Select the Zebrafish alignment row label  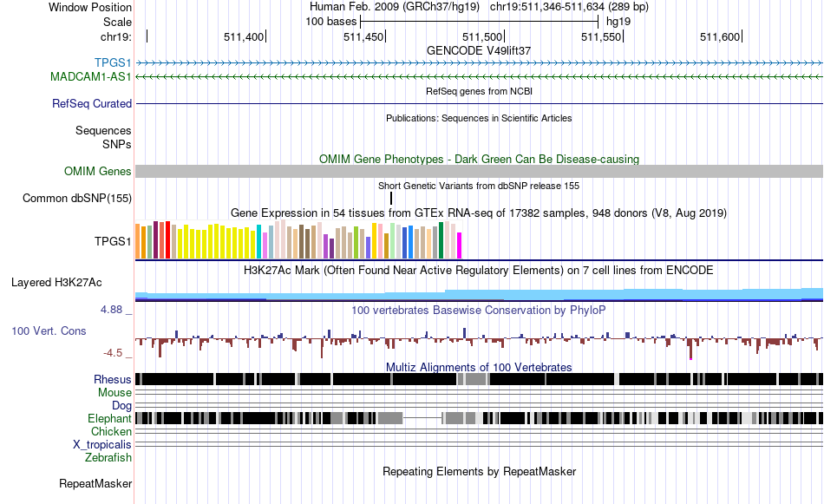click(x=108, y=458)
